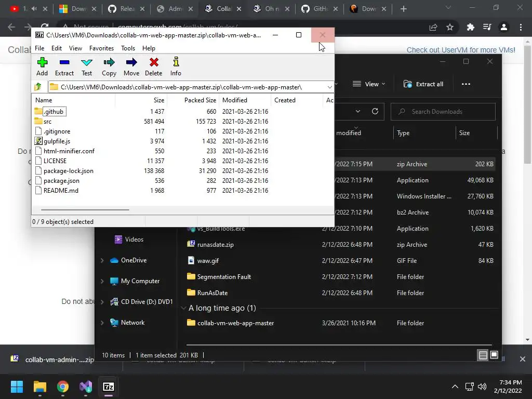
Task: Open the Explorer address history dropdown
Action: pyautogui.click(x=357, y=111)
